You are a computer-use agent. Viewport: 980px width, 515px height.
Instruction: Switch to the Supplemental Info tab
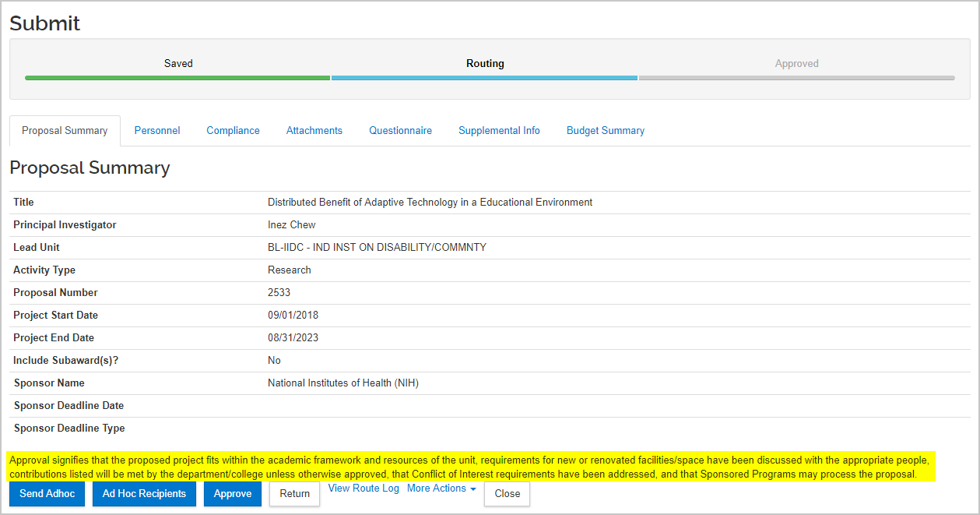[499, 130]
